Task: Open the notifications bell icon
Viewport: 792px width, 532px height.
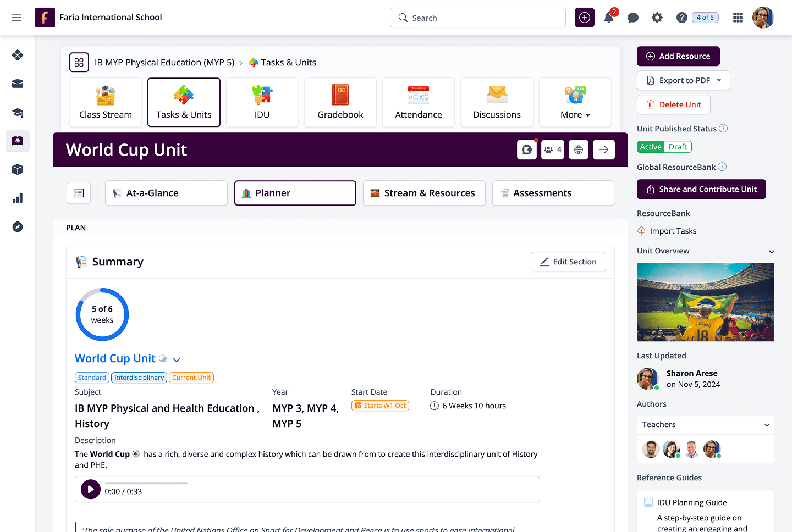Action: (609, 18)
